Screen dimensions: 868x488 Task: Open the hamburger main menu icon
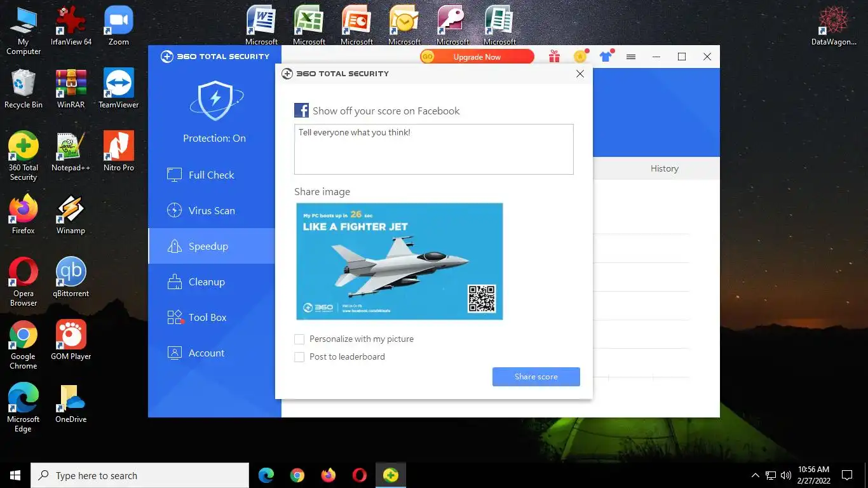tap(631, 57)
